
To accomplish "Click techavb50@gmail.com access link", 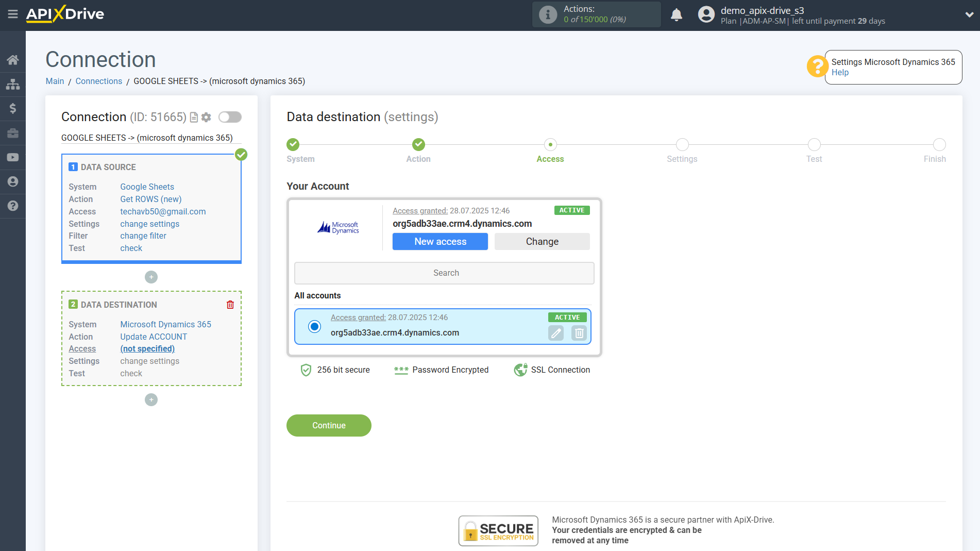I will click(x=163, y=211).
